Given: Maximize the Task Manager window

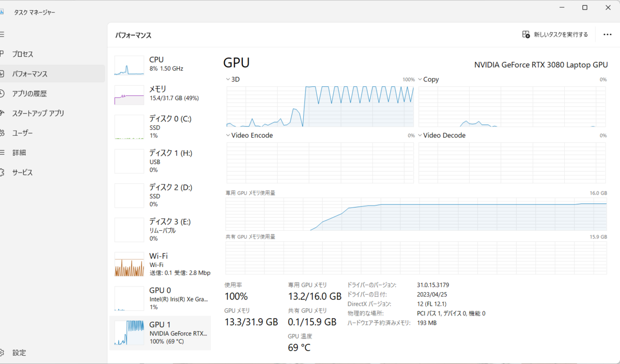Looking at the screenshot, I should click(x=585, y=7).
